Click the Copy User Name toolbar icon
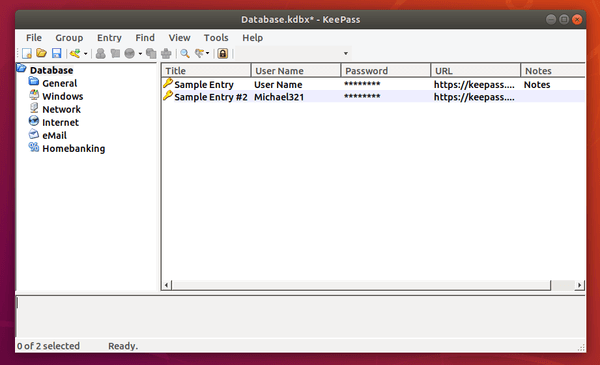This screenshot has height=365, width=600. (x=101, y=53)
